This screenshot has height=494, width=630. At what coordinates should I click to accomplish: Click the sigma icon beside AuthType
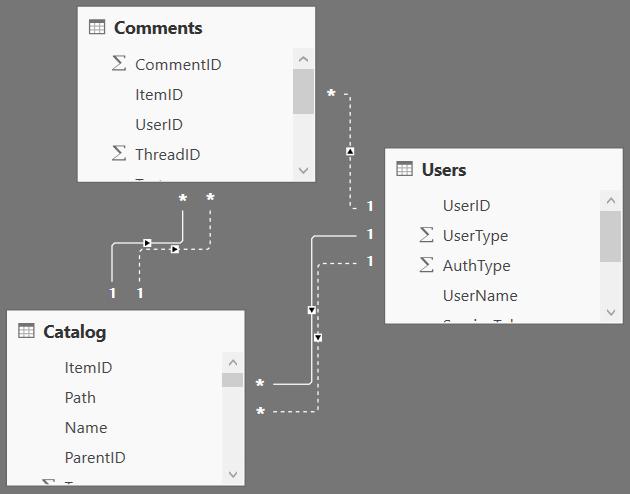pos(426,265)
